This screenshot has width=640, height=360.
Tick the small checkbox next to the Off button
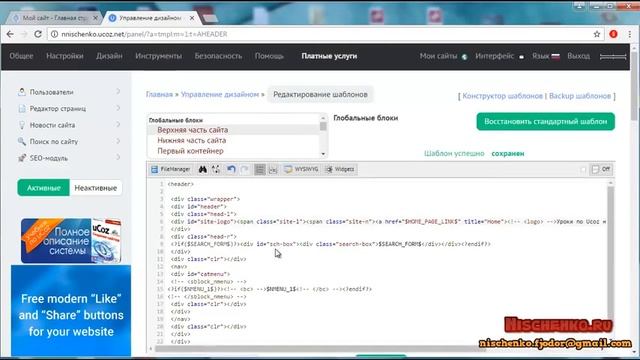pyautogui.click(x=583, y=169)
